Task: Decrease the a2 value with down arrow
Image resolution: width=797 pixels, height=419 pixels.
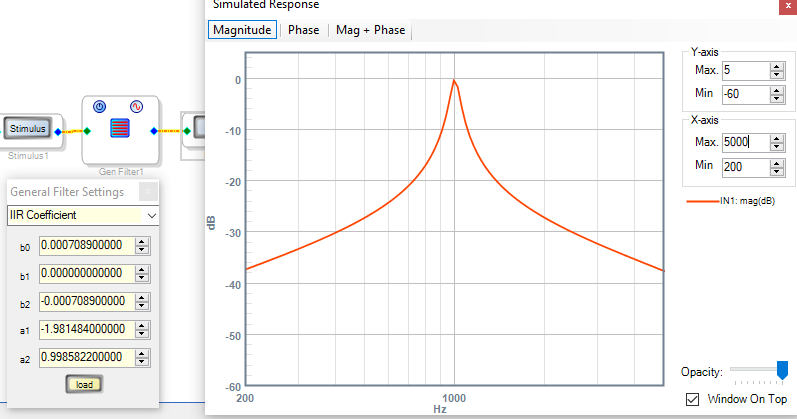Action: (142, 362)
